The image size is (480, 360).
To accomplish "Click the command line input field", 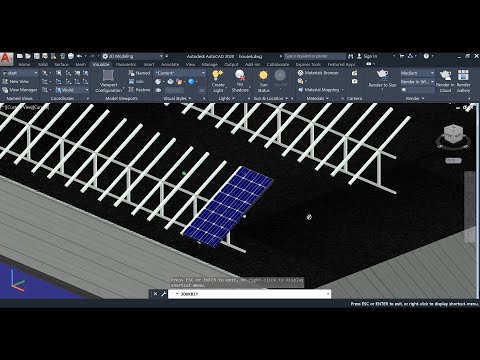I will pyautogui.click(x=249, y=294).
